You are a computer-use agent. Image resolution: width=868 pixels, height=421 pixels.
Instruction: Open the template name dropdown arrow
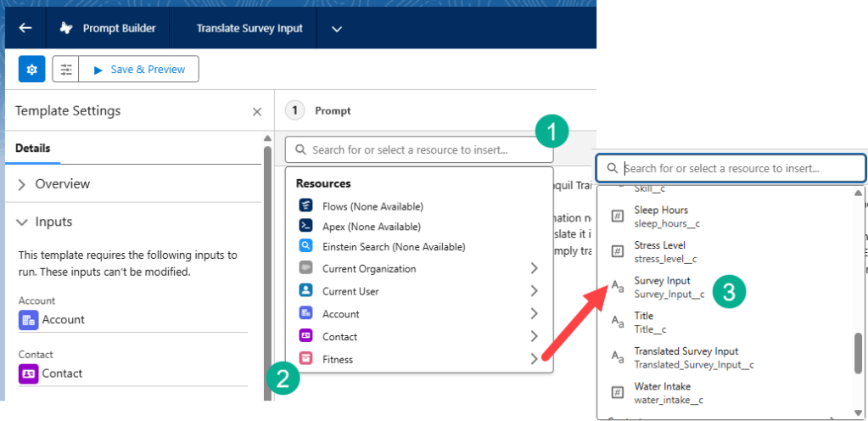click(x=336, y=29)
